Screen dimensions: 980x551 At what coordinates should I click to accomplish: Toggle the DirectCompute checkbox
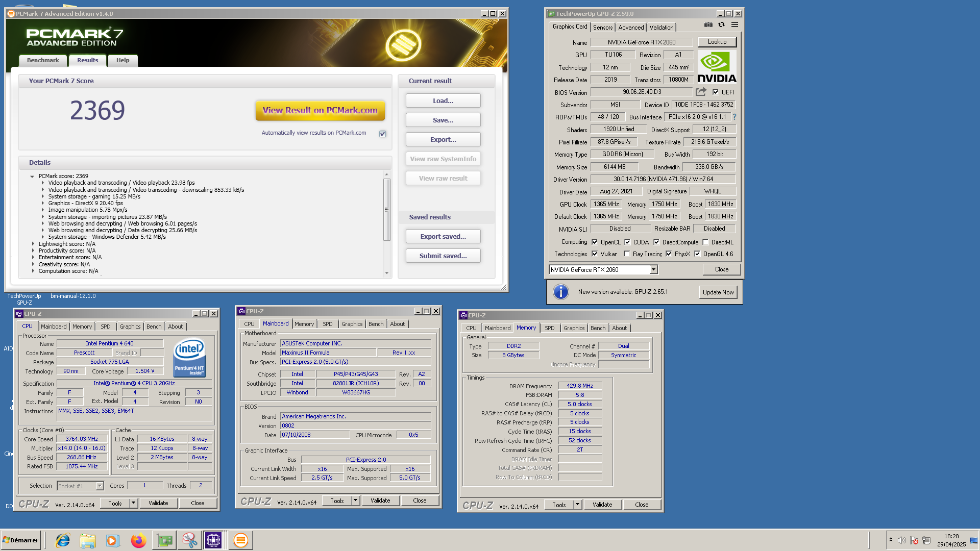pos(656,242)
